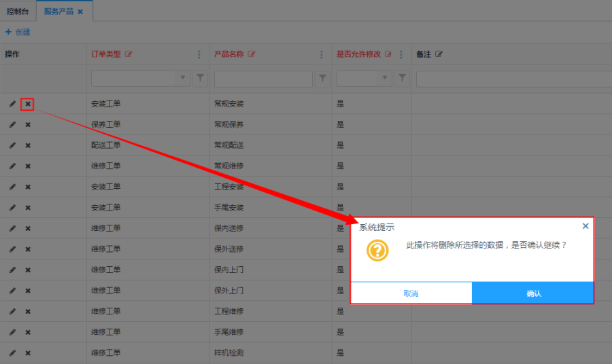Viewport: 612px width, 364px height.
Task: Click the filter icon under 订单类型 column
Action: 200,79
